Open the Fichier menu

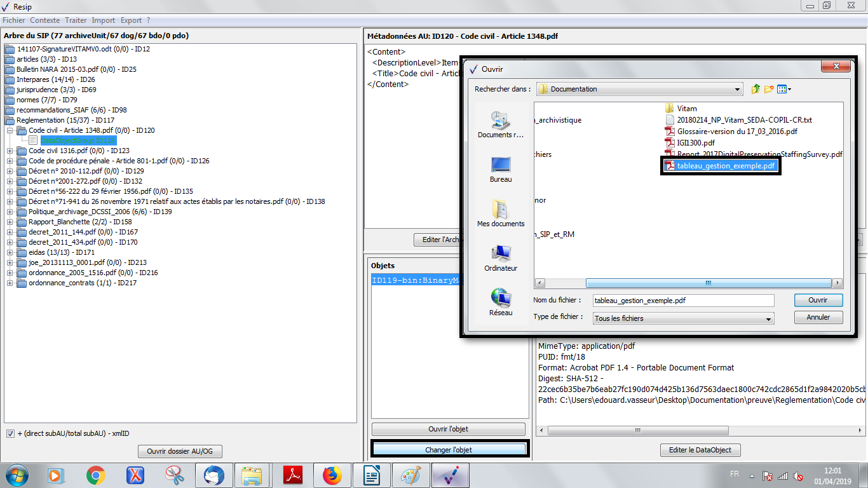[13, 20]
